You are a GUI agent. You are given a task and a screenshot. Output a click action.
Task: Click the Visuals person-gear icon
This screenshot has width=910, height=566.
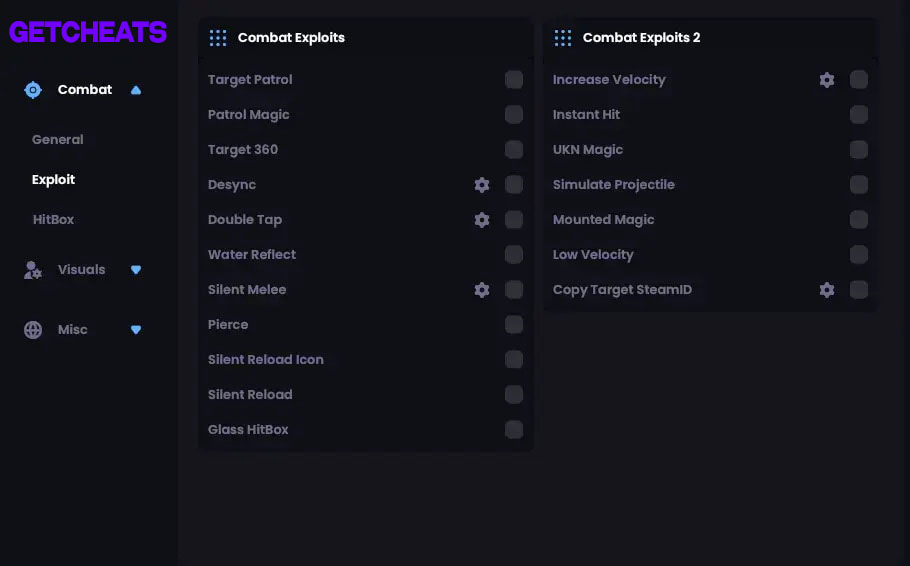(33, 270)
